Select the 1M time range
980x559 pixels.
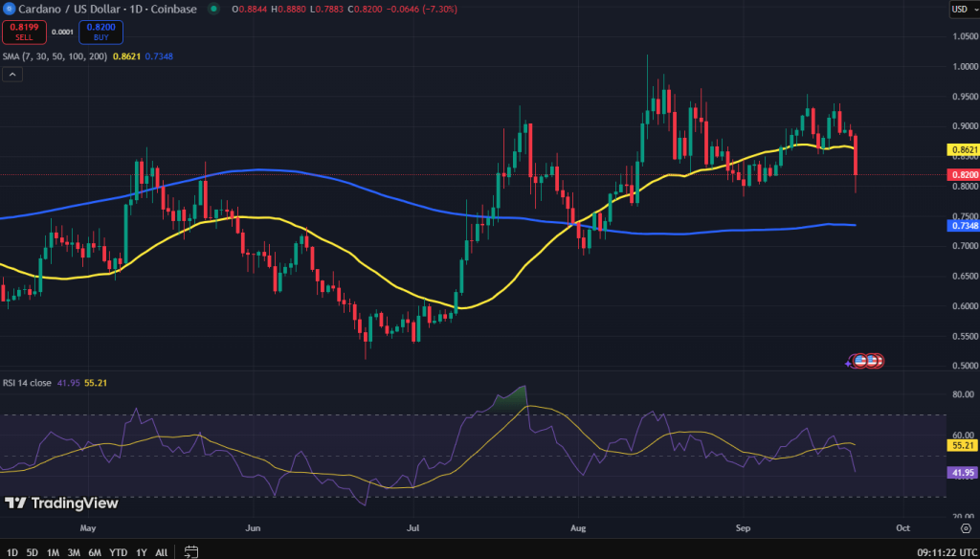pyautogui.click(x=54, y=552)
